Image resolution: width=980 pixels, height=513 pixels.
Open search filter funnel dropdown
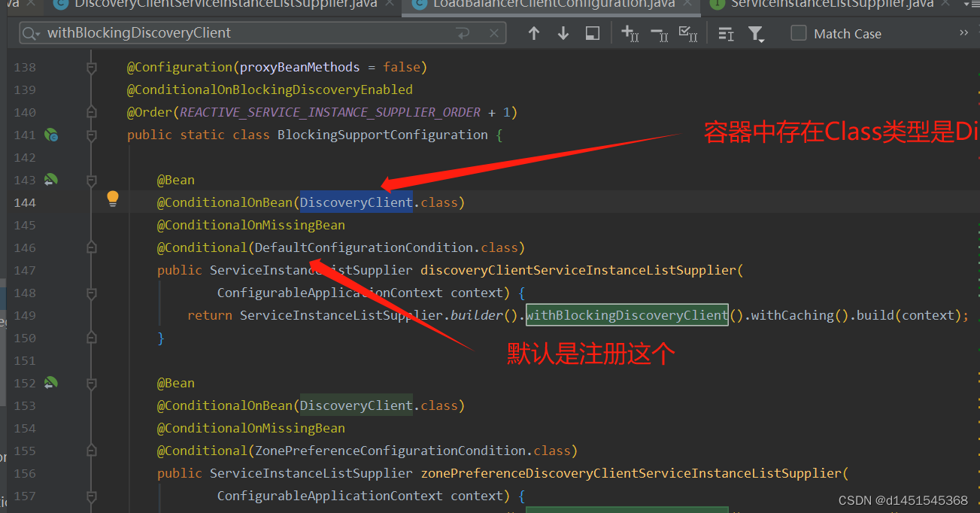click(756, 34)
